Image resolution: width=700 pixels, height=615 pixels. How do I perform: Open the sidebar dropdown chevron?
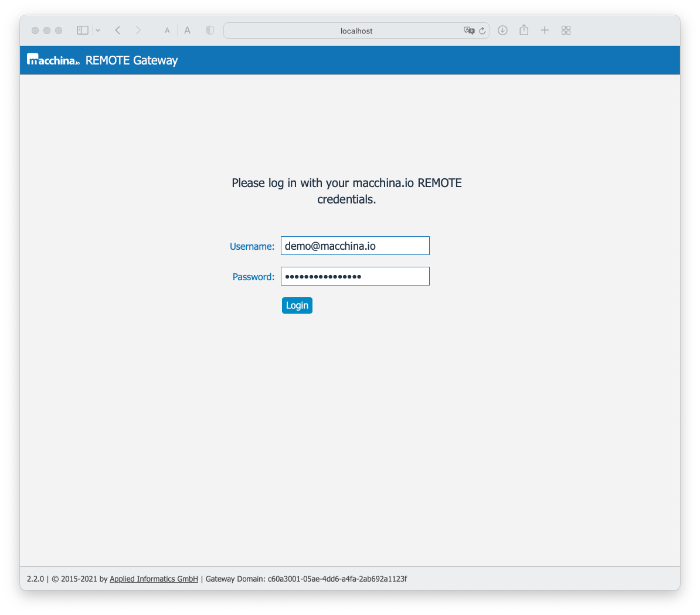[x=98, y=30]
